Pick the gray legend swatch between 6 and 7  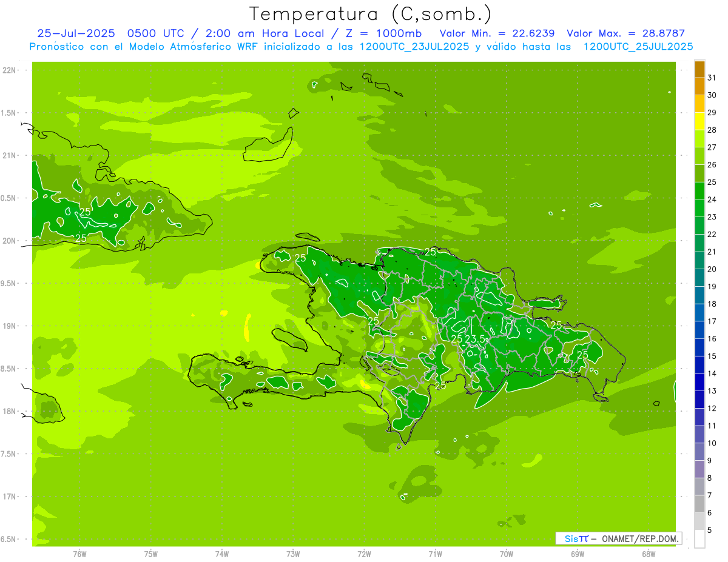699,504
